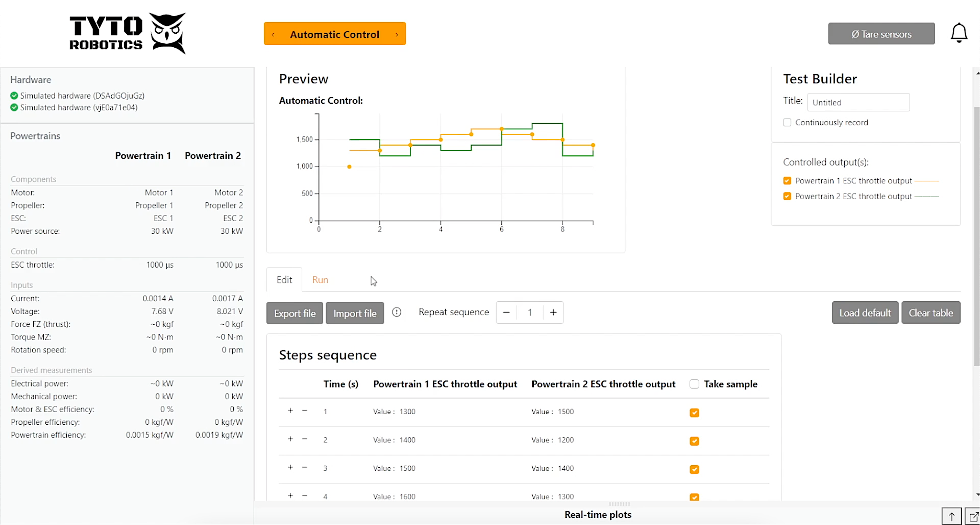Click the plus icon on step row 1

[290, 410]
